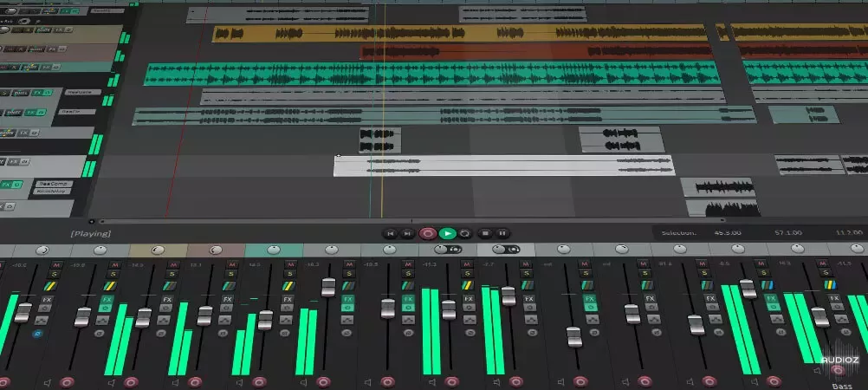Open routing for the 14.5 channel
The image size is (868, 390).
(288, 286)
